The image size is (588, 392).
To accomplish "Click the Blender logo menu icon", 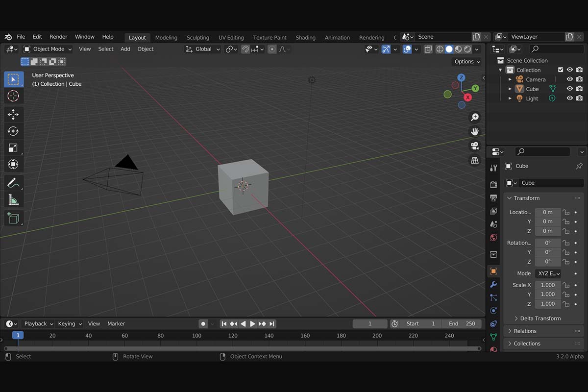I will (8, 37).
